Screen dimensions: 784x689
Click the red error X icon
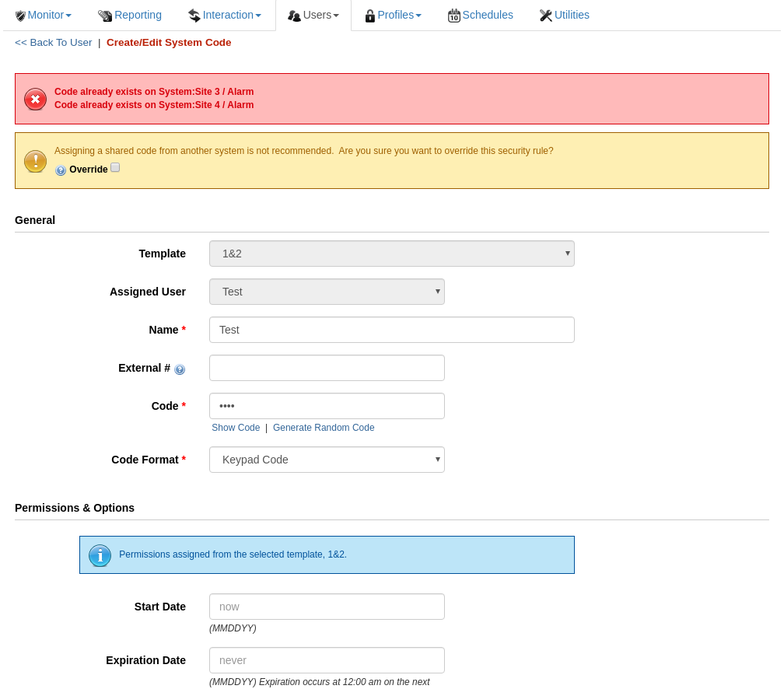36,99
